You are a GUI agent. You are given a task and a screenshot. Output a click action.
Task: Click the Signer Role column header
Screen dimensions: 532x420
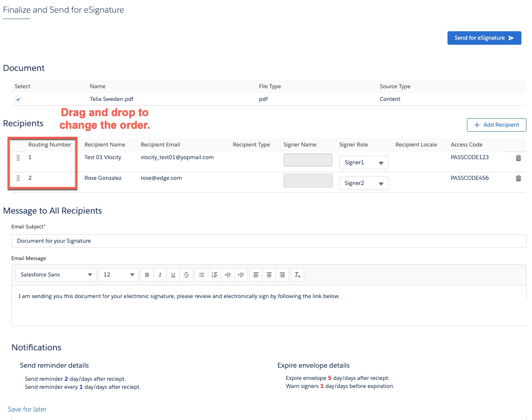pos(353,145)
